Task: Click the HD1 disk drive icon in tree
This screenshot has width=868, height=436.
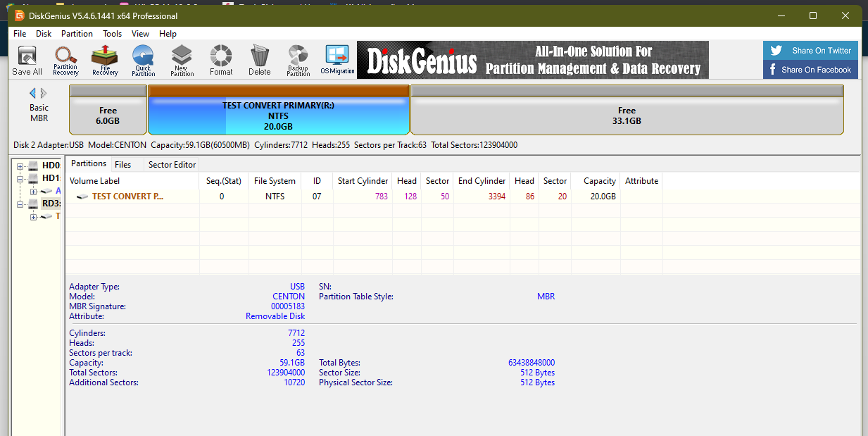Action: (33, 179)
